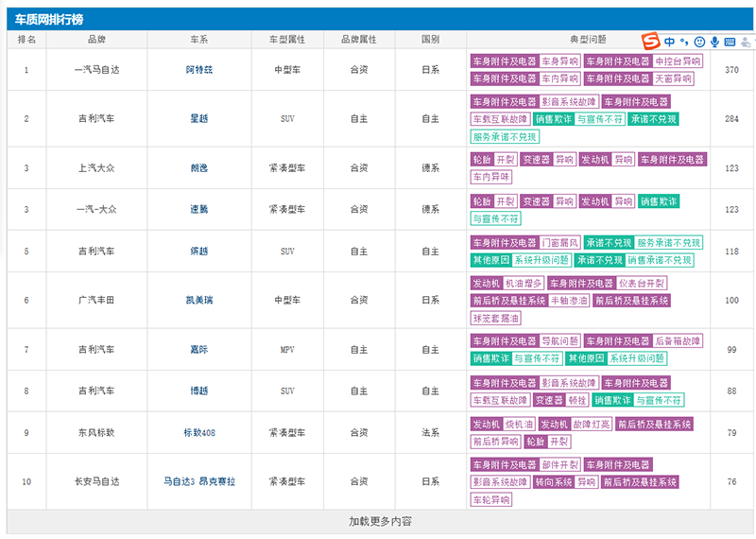Click the 一汽马自达 brand cell

(96, 70)
